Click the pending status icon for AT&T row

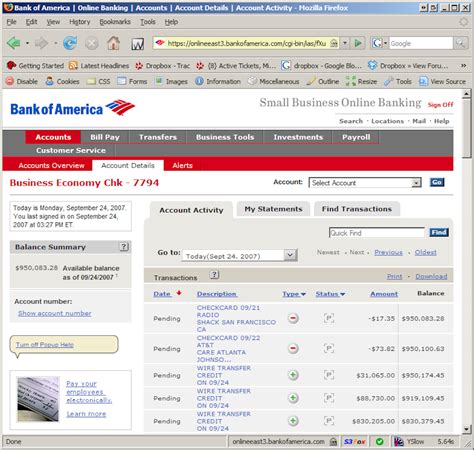(329, 348)
